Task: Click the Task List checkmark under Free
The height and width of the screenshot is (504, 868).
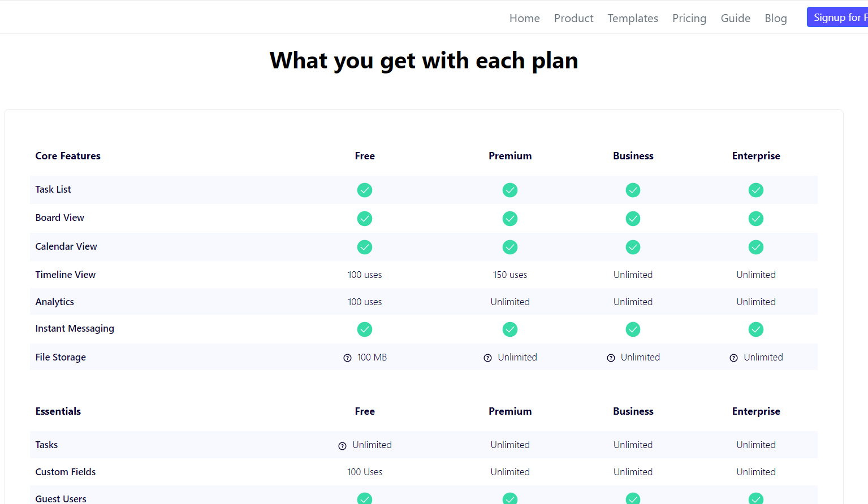Action: 365,190
